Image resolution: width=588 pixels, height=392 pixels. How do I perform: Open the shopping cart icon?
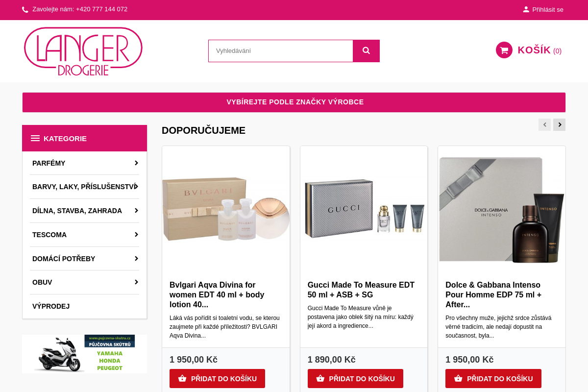(x=504, y=50)
